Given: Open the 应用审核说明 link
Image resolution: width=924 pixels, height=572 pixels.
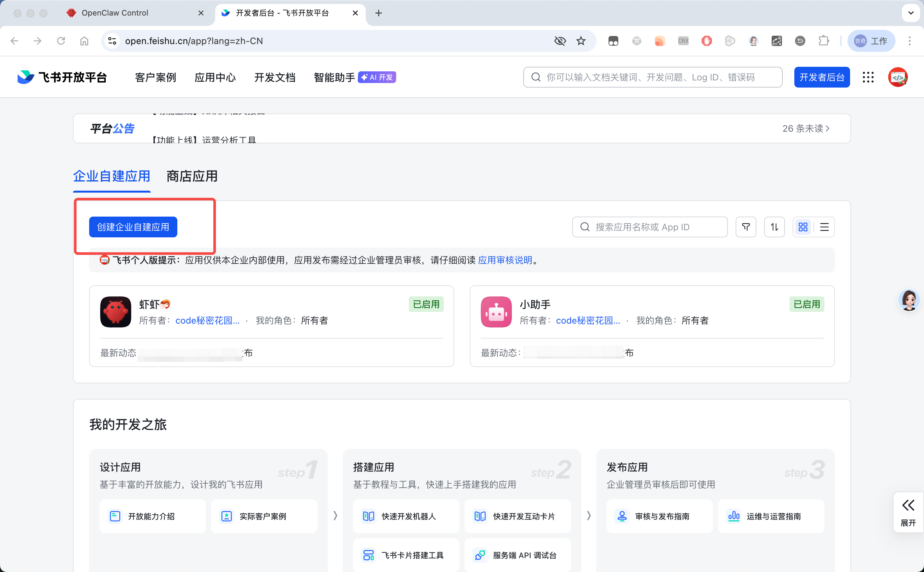Looking at the screenshot, I should click(x=504, y=260).
